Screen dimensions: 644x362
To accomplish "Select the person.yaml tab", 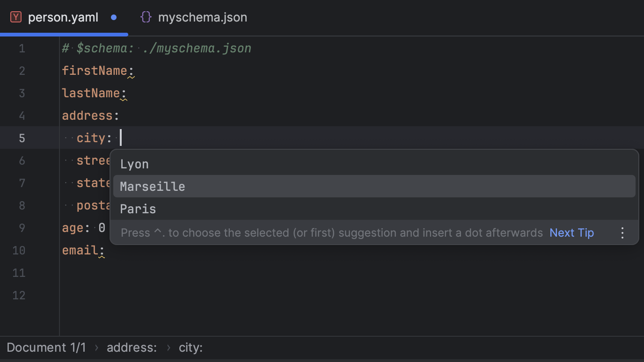I will (x=63, y=17).
